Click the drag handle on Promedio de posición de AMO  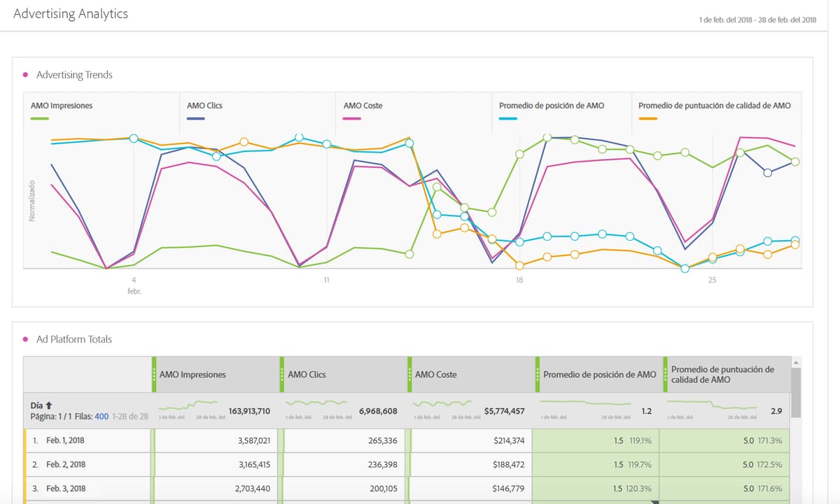point(539,374)
